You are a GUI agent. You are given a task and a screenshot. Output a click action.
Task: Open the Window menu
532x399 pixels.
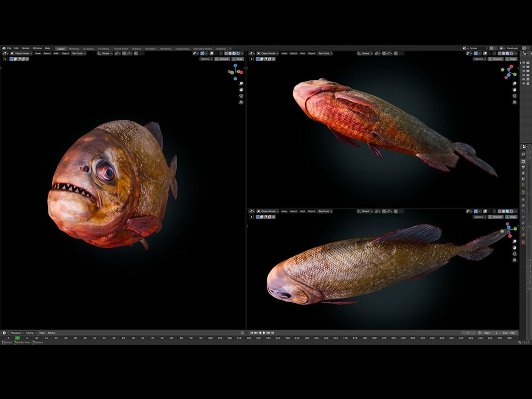click(x=37, y=48)
